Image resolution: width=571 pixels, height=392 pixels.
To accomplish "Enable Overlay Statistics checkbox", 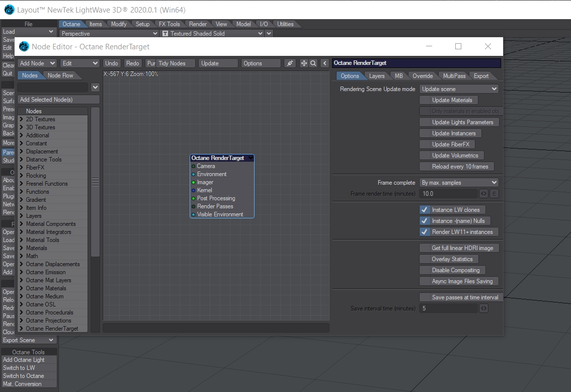I will click(x=424, y=259).
